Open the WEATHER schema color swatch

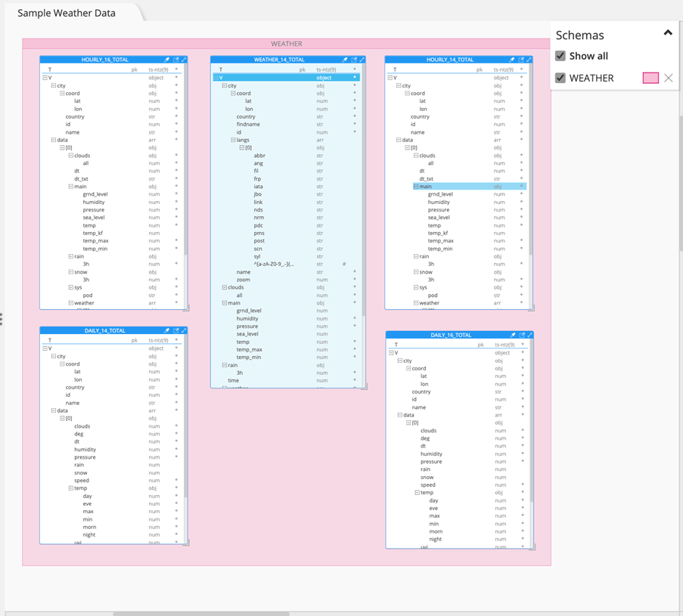649,78
